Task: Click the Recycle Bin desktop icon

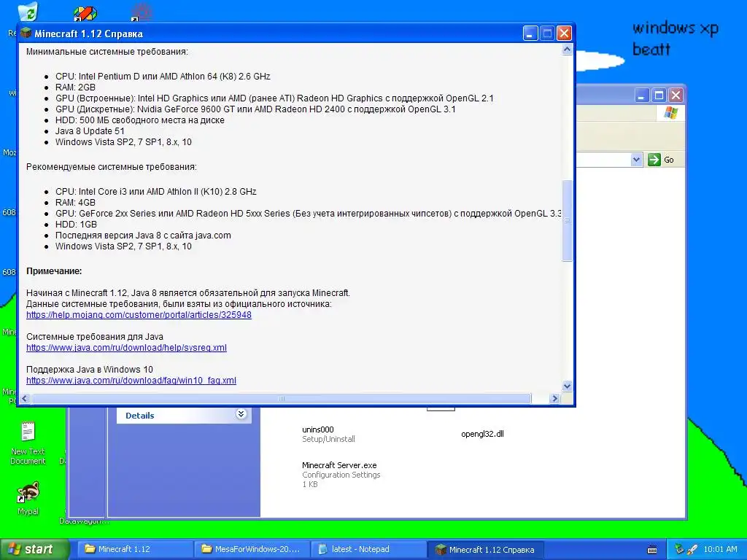Action: tap(28, 12)
